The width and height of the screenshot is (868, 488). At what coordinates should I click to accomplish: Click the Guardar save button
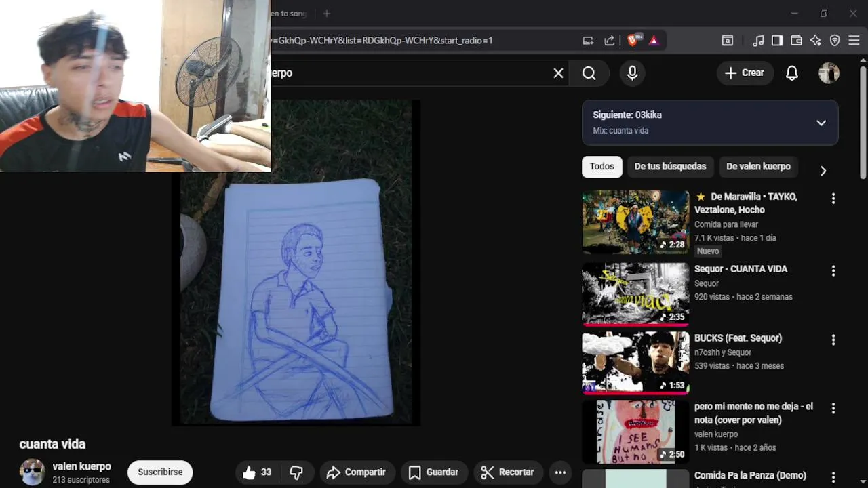click(x=434, y=472)
